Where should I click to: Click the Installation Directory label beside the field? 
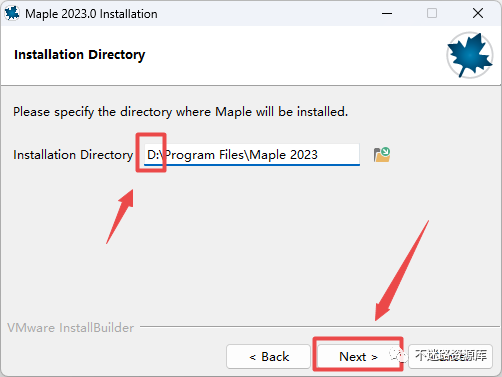73,155
